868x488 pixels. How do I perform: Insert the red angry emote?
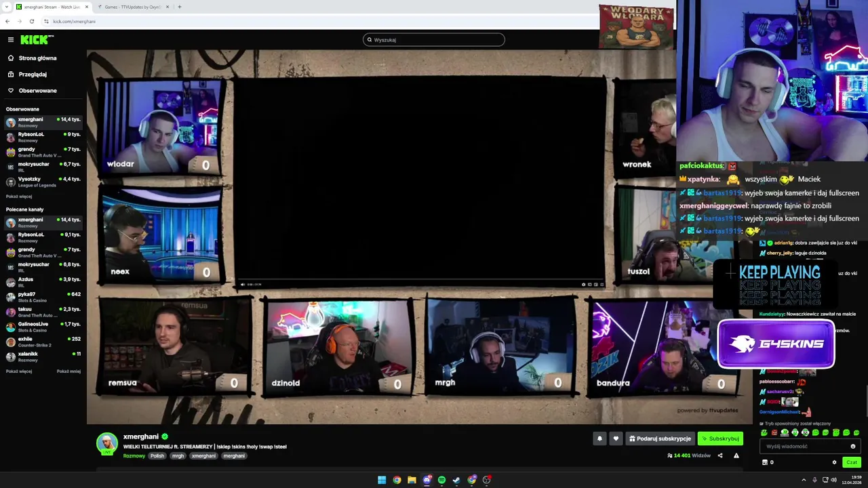click(x=774, y=432)
